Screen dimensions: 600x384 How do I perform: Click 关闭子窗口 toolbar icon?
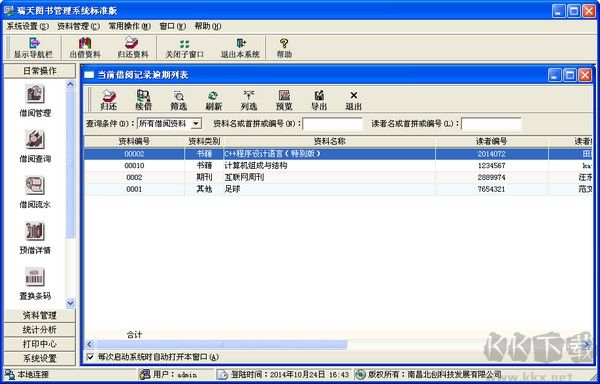point(184,48)
